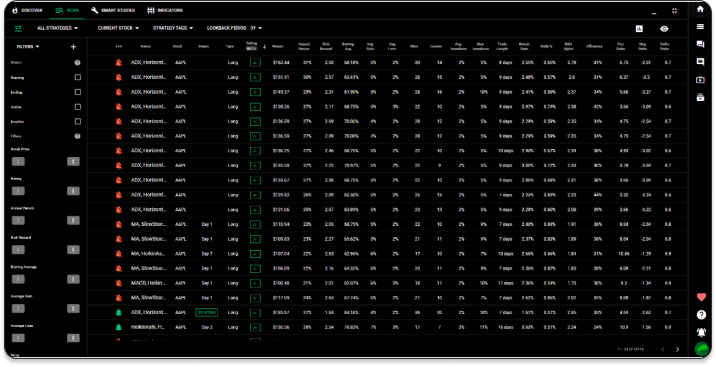Toggle fullscreen mode icon at top
Image resolution: width=716 pixels, height=367 pixels.
pos(674,10)
